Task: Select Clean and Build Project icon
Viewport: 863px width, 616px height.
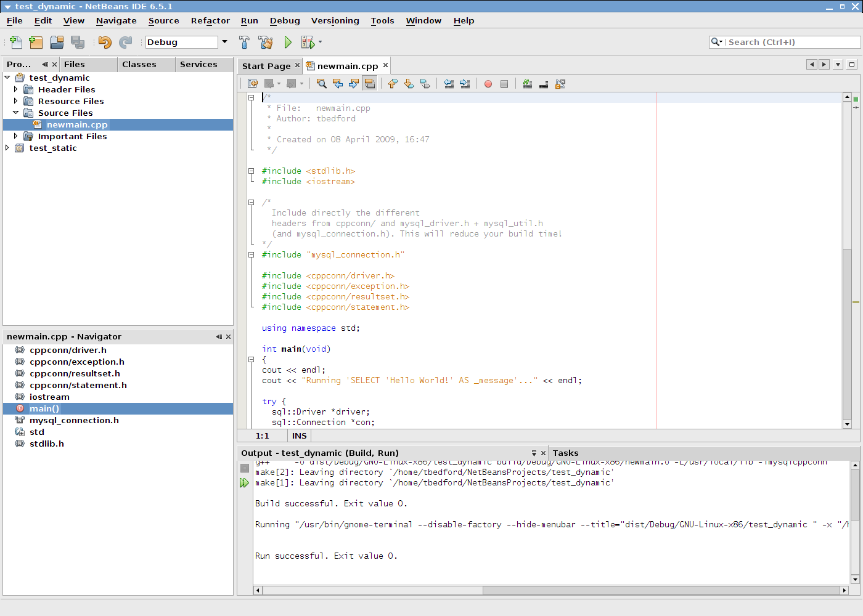Action: point(265,42)
